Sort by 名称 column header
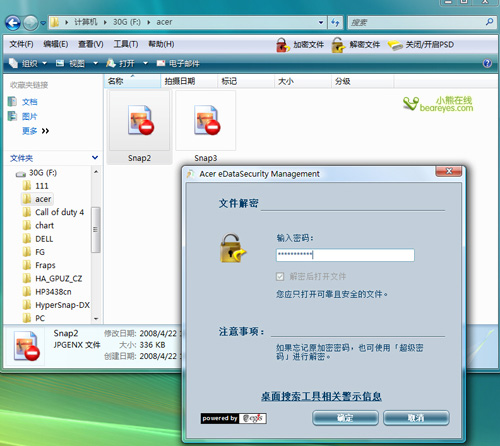 [133, 81]
